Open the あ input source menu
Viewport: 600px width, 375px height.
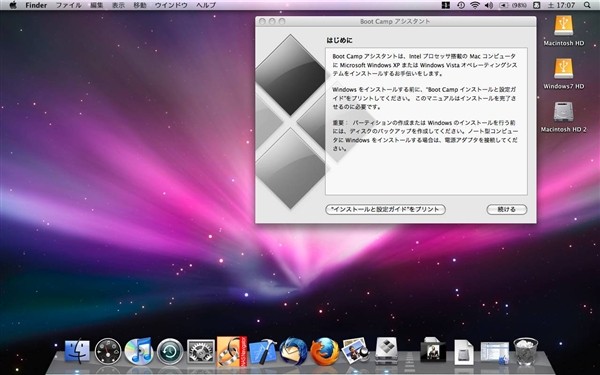coord(536,5)
